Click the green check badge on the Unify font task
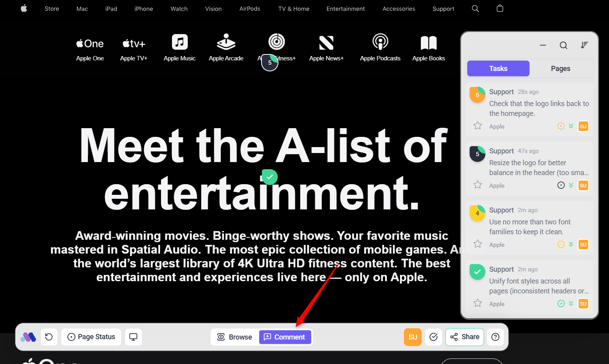Viewport: 609px width, 364px height. pyautogui.click(x=477, y=272)
